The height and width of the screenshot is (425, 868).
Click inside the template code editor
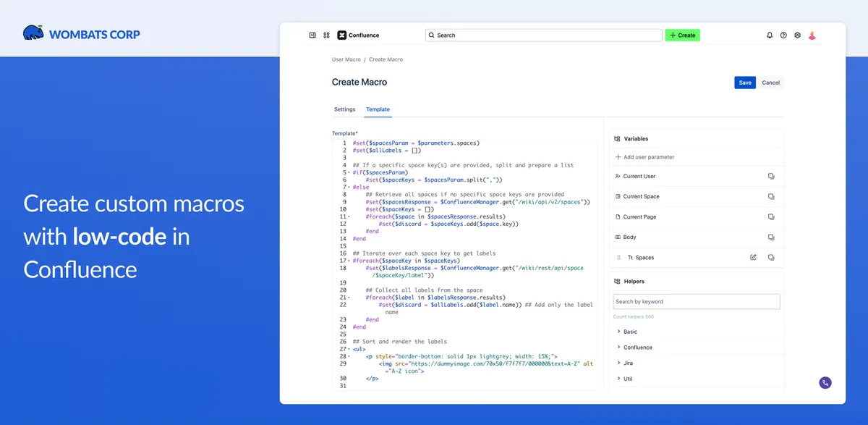pos(464,264)
